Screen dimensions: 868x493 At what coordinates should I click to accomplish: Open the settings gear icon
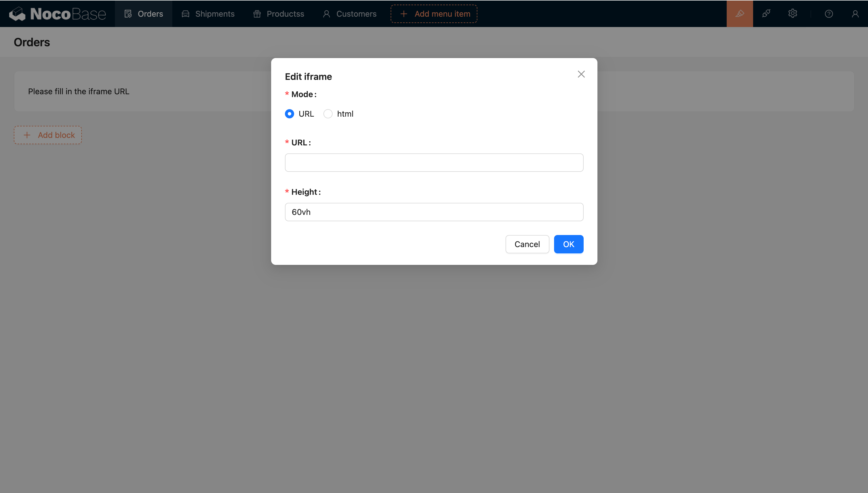coord(792,14)
